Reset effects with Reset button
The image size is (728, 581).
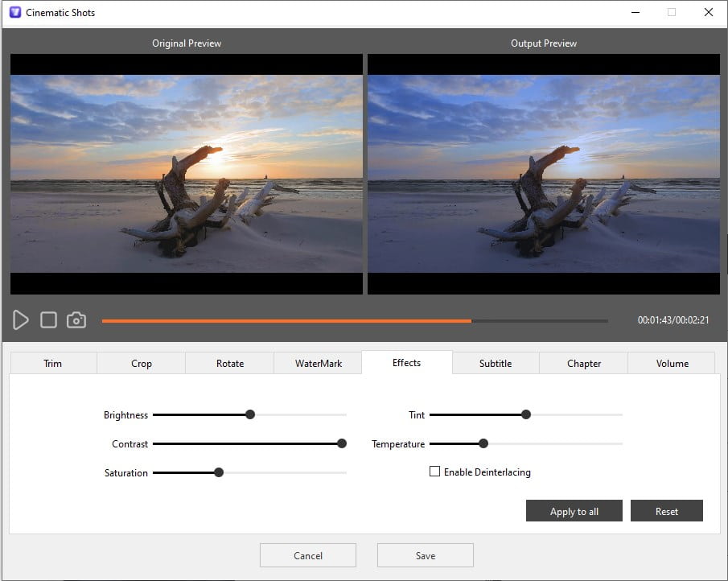tap(666, 511)
